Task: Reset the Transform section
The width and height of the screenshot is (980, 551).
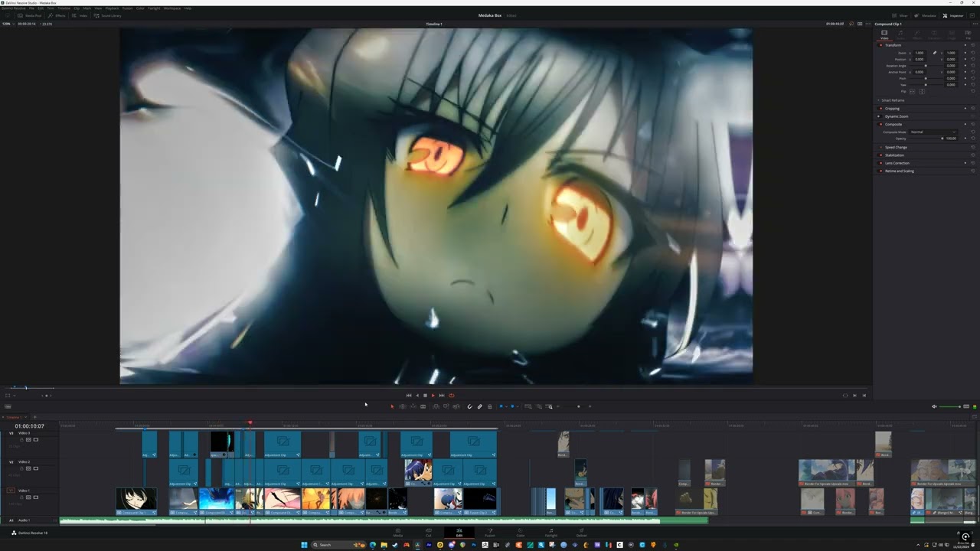Action: coord(972,45)
